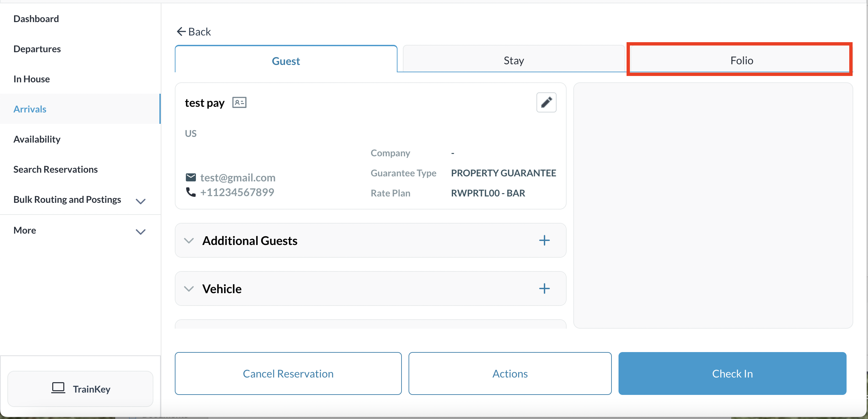
Task: Expand the Vehicle section chevron
Action: (x=189, y=289)
